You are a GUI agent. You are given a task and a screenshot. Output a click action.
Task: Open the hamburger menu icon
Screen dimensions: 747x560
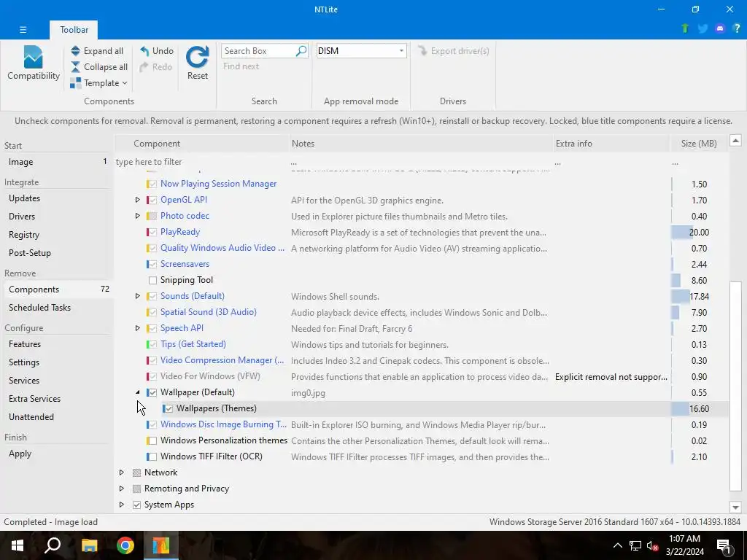[23, 29]
